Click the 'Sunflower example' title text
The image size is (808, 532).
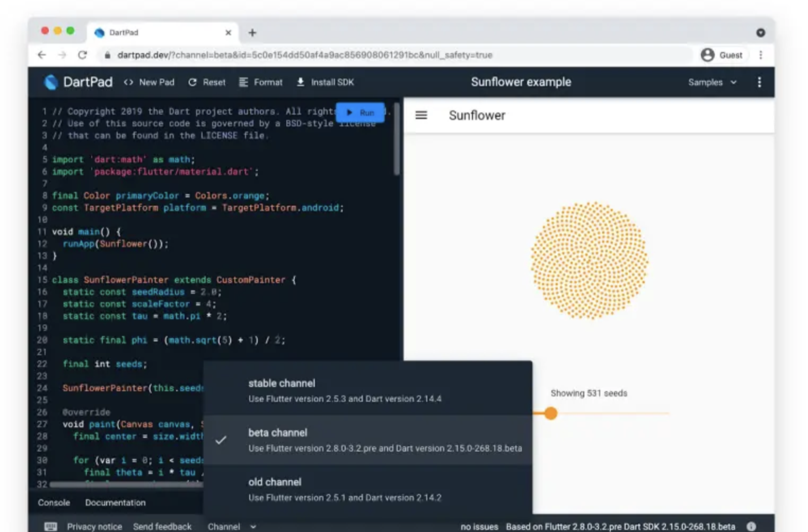click(x=521, y=82)
